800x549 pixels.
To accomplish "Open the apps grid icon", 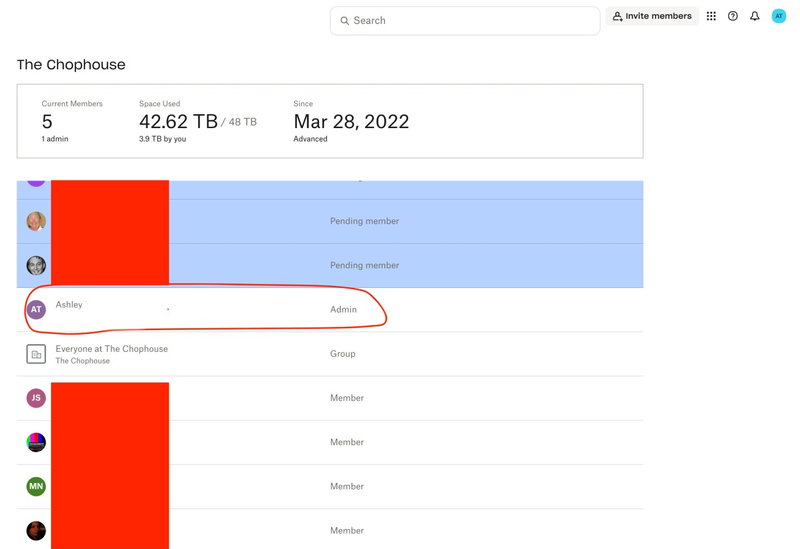I will click(711, 16).
